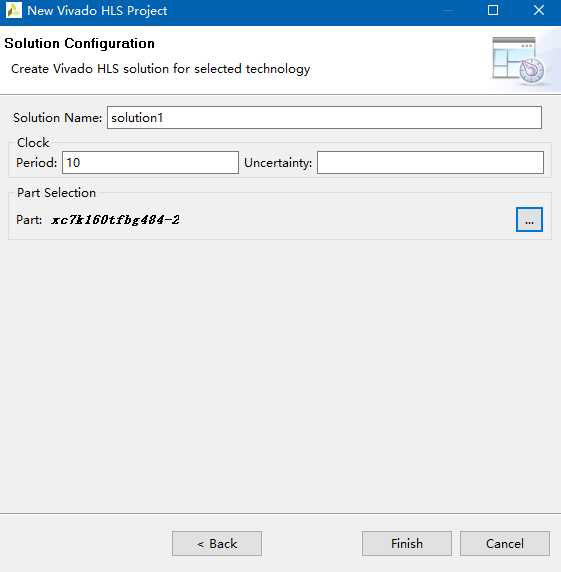The image size is (561, 572).
Task: Click the Finish button
Action: (x=407, y=544)
